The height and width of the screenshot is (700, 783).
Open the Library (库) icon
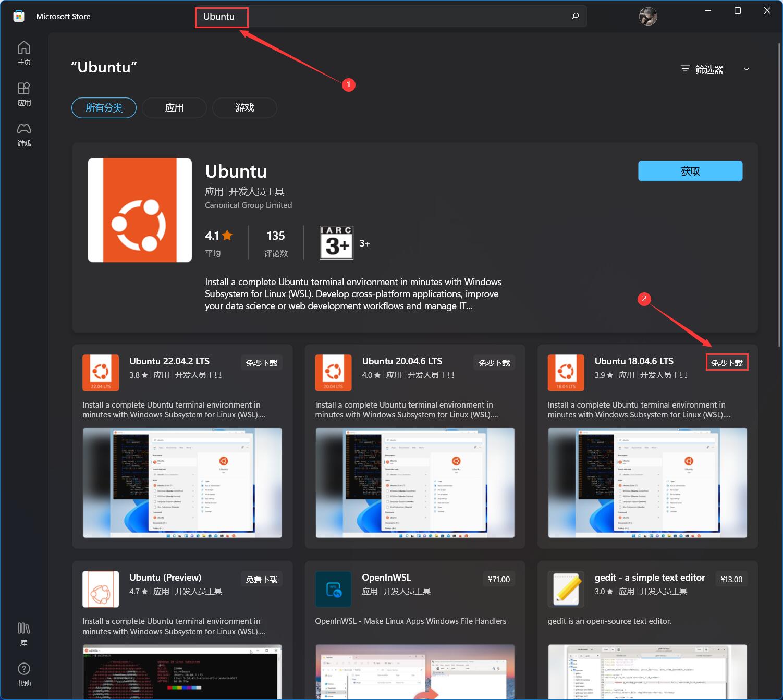click(24, 633)
